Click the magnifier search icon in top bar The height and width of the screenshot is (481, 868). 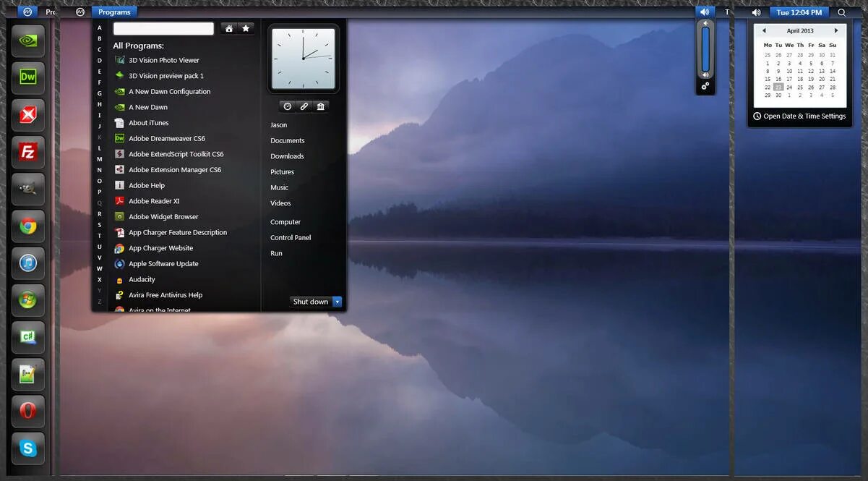[841, 12]
